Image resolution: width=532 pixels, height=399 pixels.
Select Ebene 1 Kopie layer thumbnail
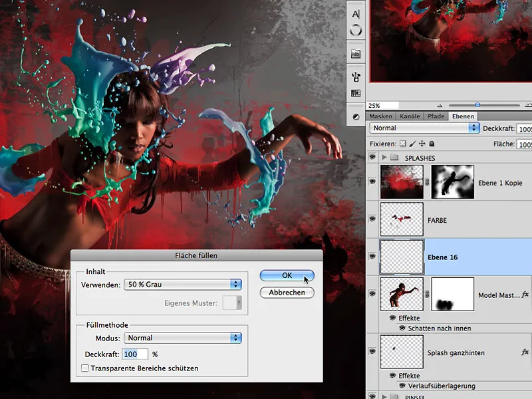point(402,182)
